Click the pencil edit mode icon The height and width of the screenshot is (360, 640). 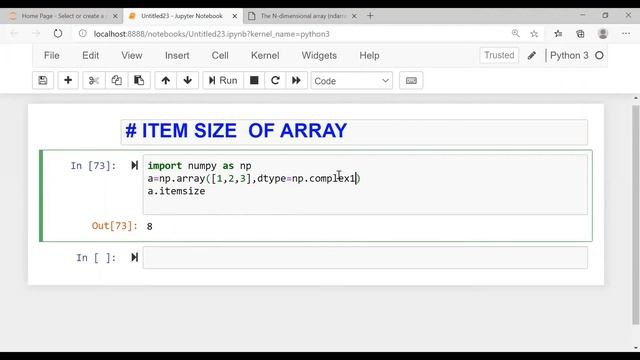[x=531, y=56]
